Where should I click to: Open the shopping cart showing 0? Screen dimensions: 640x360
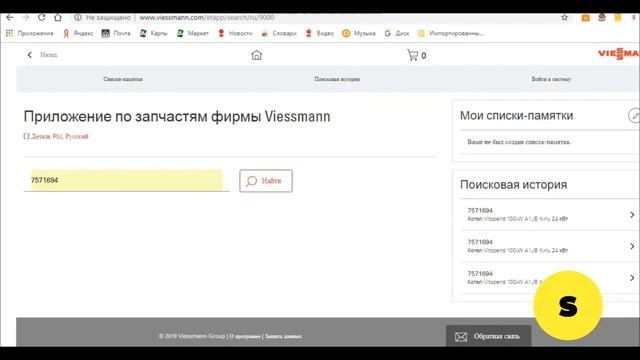tap(416, 55)
